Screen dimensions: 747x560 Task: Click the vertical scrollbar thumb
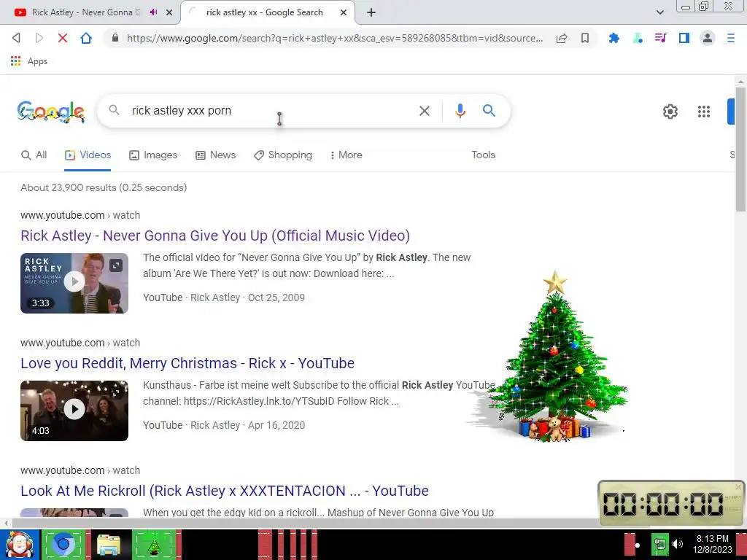pyautogui.click(x=740, y=149)
